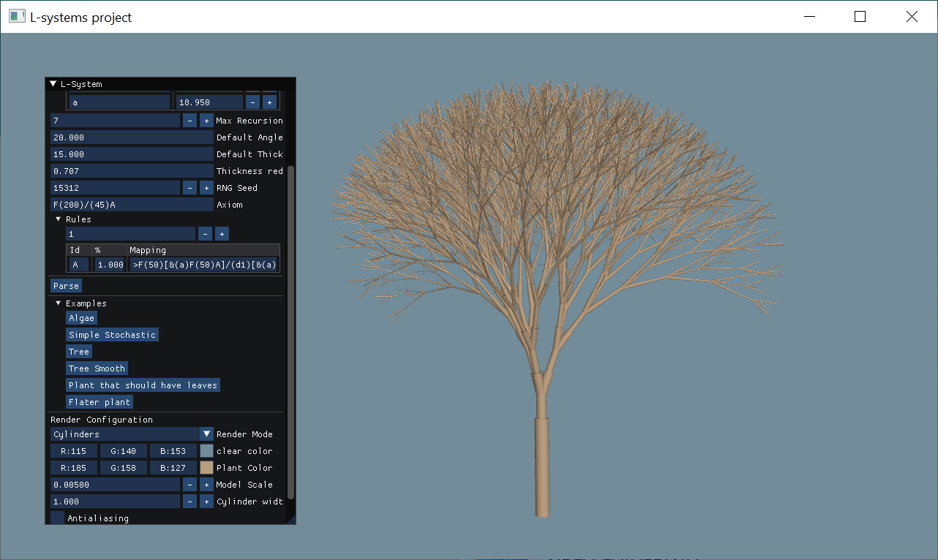Increase Cylinder width using plus button
The image size is (938, 560).
206,502
